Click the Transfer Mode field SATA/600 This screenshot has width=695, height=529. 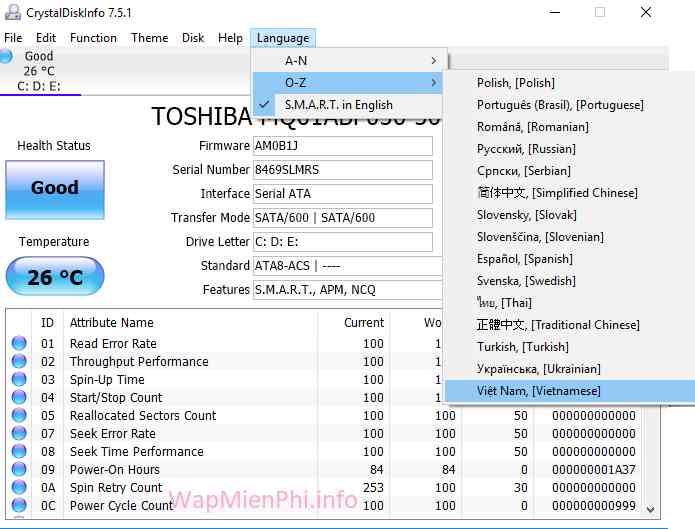[x=343, y=218]
